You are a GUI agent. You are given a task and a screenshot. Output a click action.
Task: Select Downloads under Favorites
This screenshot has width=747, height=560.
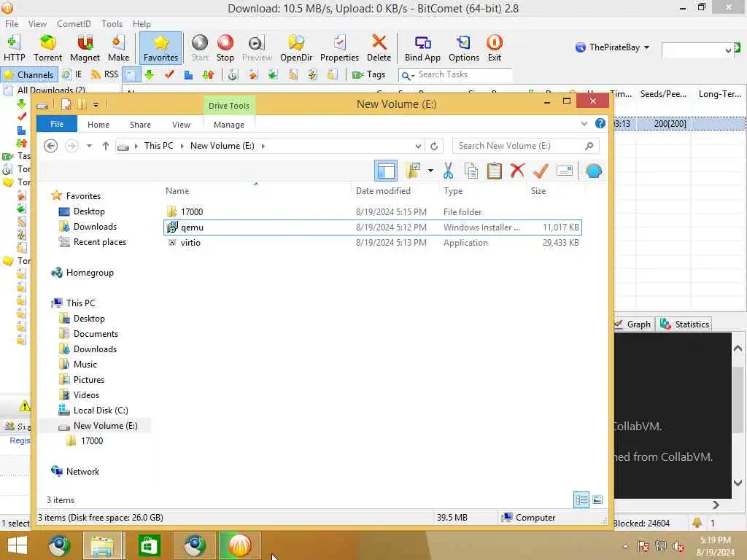tap(95, 227)
